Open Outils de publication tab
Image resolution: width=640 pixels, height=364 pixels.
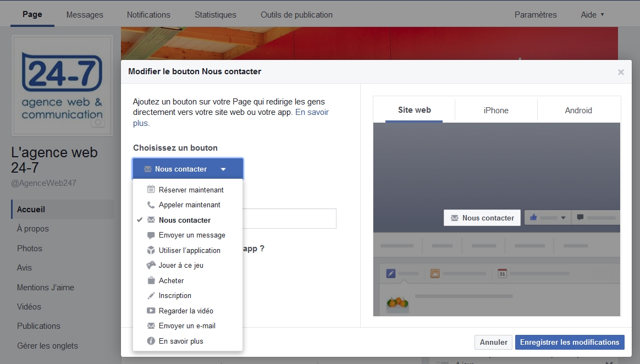coord(297,15)
